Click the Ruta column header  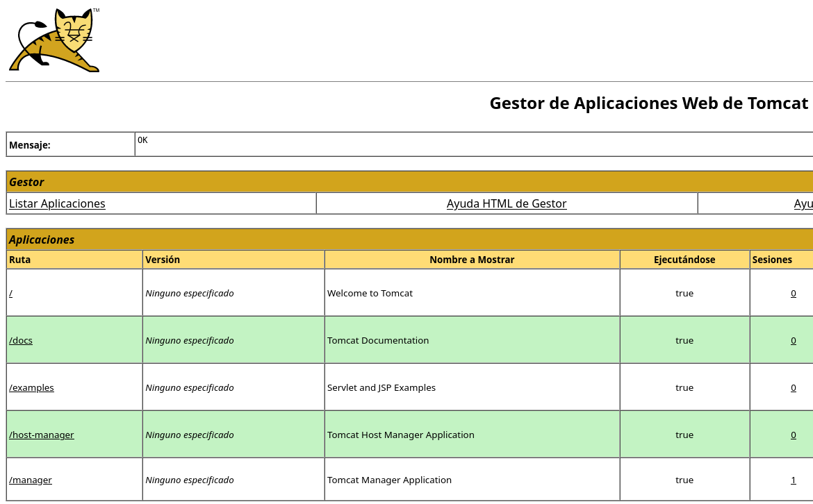20,260
